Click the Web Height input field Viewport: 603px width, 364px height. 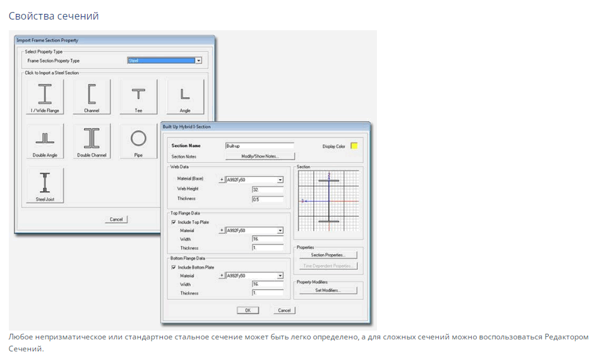pyautogui.click(x=268, y=189)
